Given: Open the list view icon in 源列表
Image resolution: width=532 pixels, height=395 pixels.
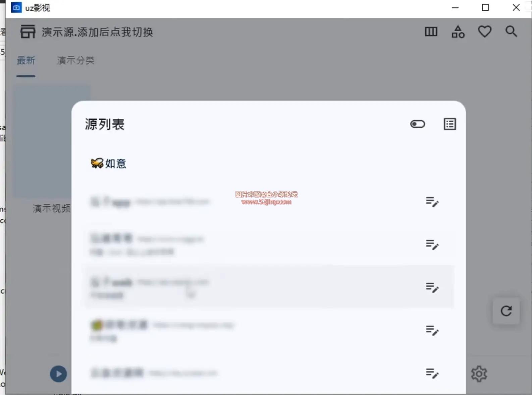Looking at the screenshot, I should (450, 124).
